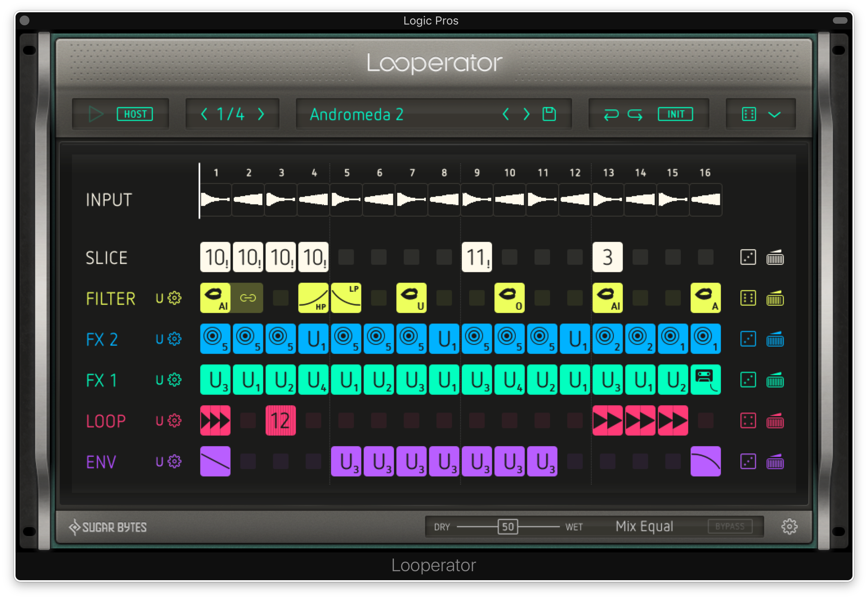Image resolution: width=868 pixels, height=599 pixels.
Task: Toggle the link cell on FILTER step 2
Action: (x=248, y=298)
